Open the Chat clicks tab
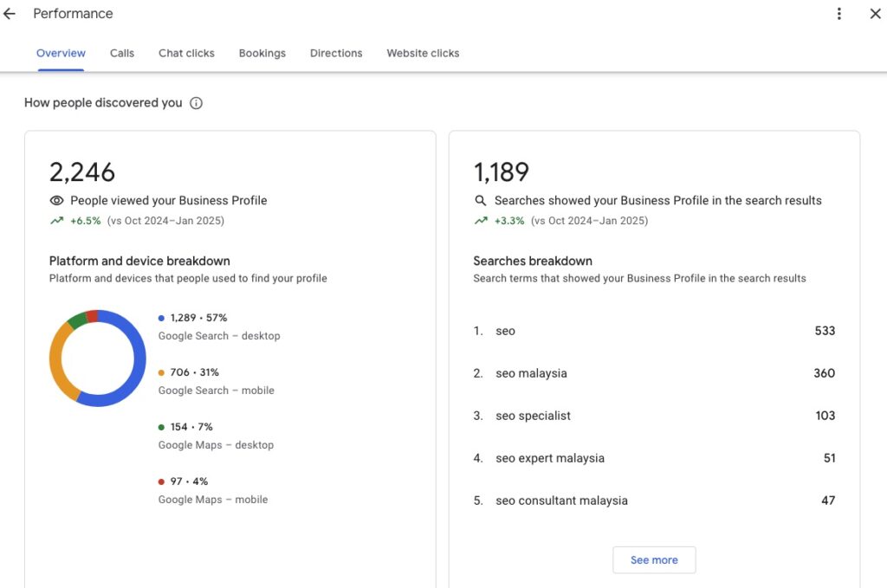887x588 pixels. pyautogui.click(x=186, y=53)
